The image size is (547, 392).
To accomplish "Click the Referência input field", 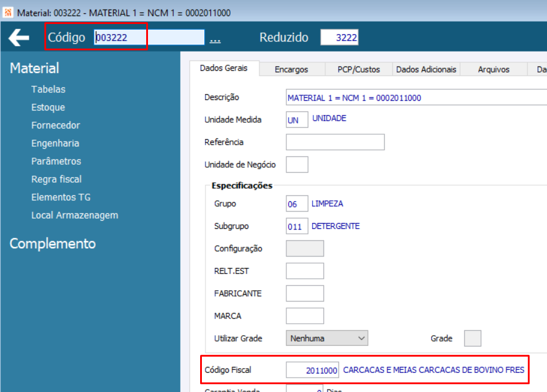I will (336, 142).
